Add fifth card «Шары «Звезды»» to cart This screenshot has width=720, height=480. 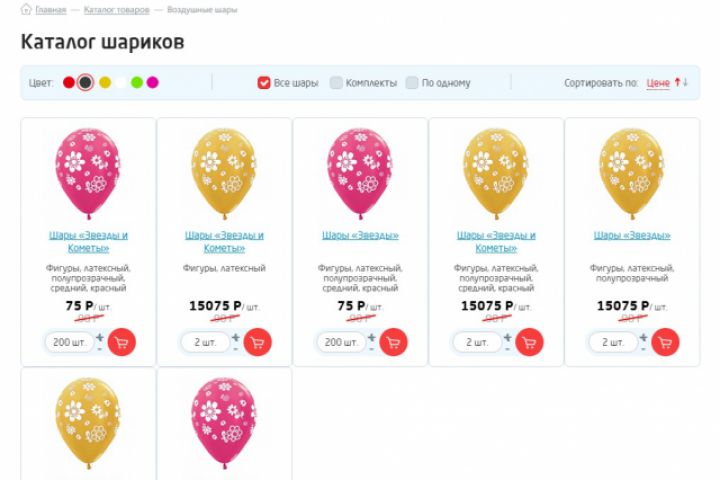(x=666, y=342)
